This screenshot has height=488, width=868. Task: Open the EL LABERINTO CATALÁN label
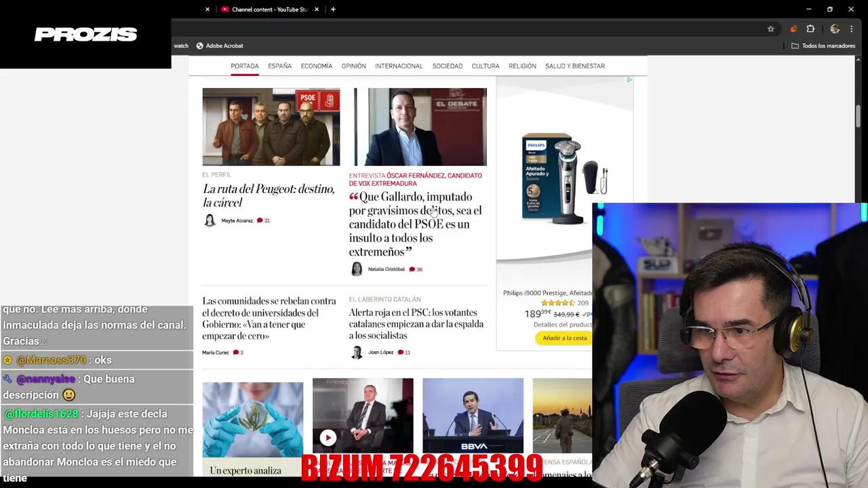click(x=384, y=299)
